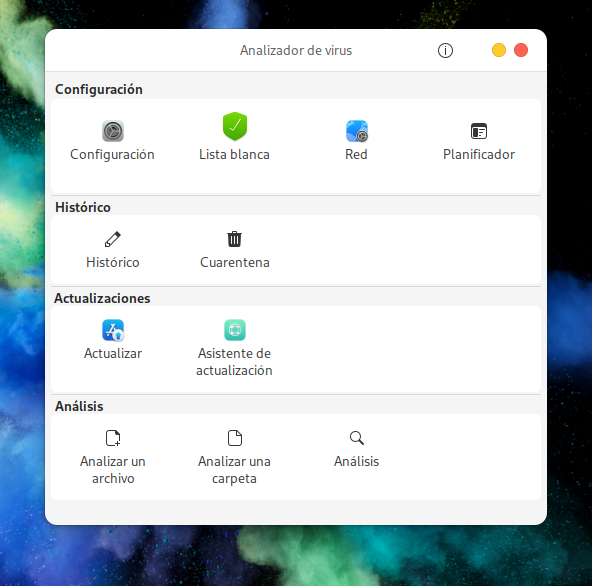
Task: Select the Analizar un archivo icon
Action: pos(113,438)
